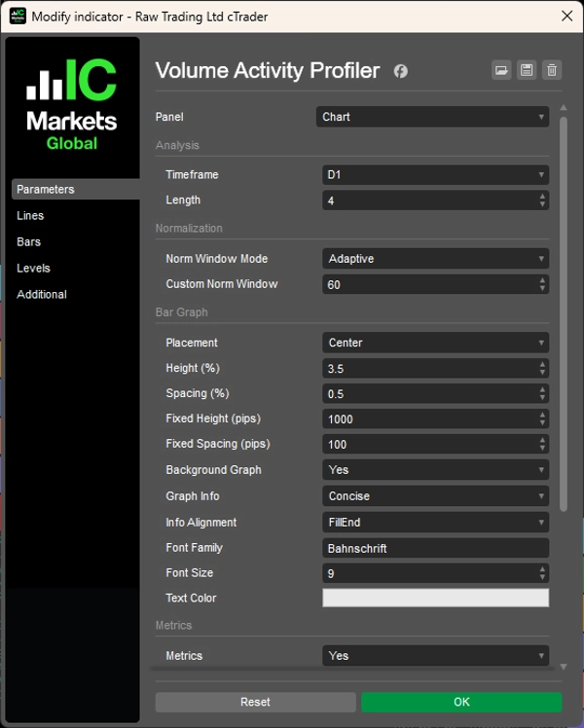Increase Fixed Height (pips) with the up arrow
The image size is (584, 728).
542,415
